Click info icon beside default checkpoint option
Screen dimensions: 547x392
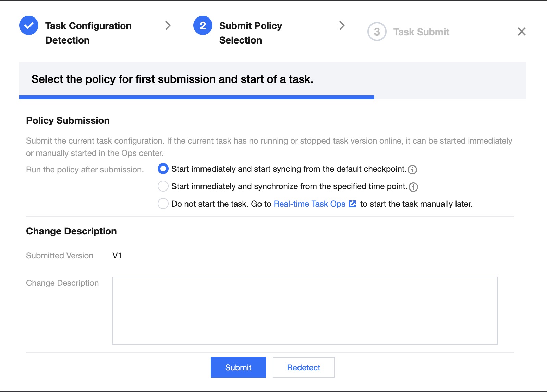click(412, 170)
